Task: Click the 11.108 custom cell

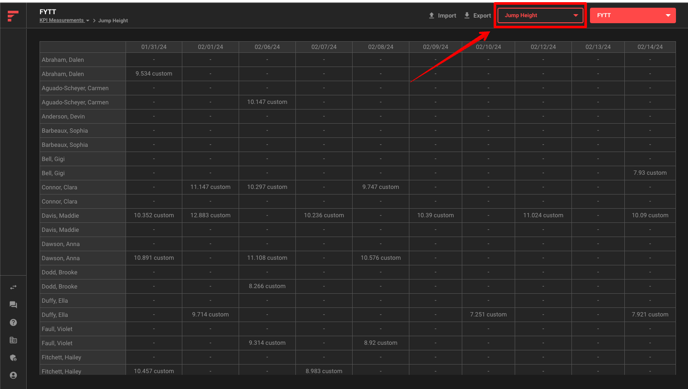Action: point(267,258)
